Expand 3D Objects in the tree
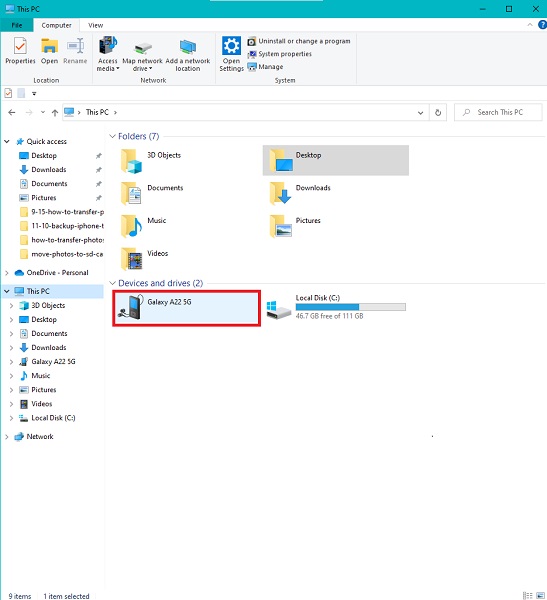Viewport: 547px width, 600px height. click(x=11, y=305)
